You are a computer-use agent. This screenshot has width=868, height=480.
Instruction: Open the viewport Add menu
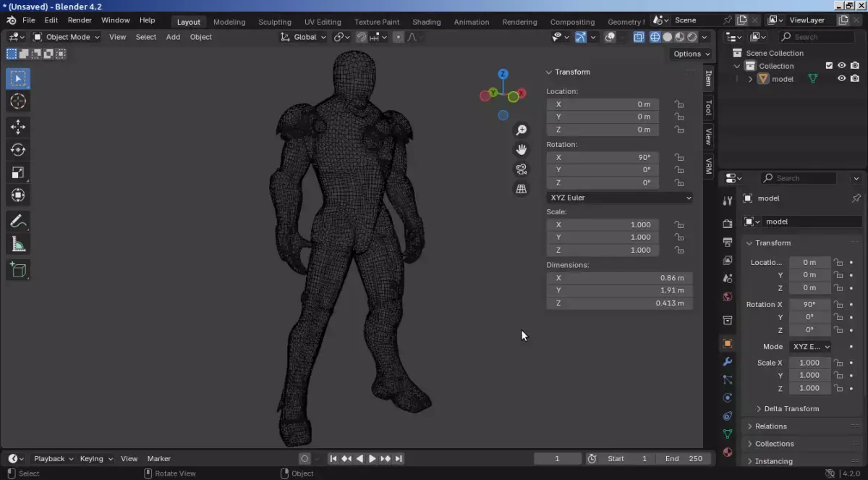173,37
